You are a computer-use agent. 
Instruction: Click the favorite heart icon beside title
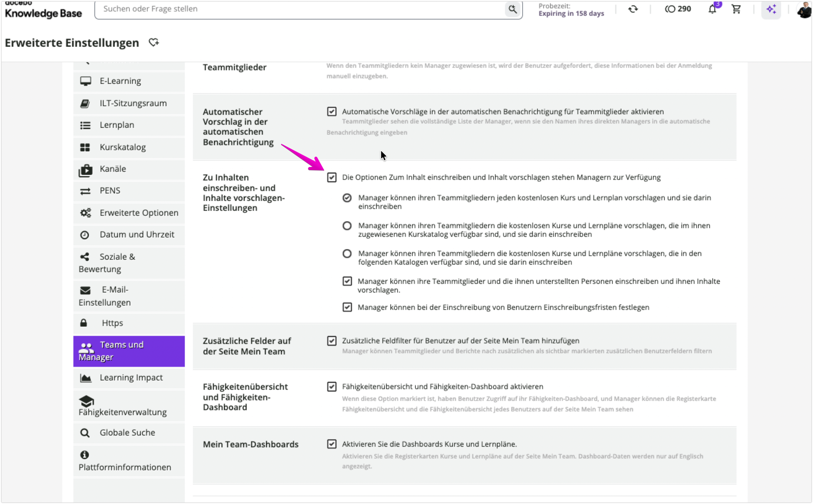(153, 42)
